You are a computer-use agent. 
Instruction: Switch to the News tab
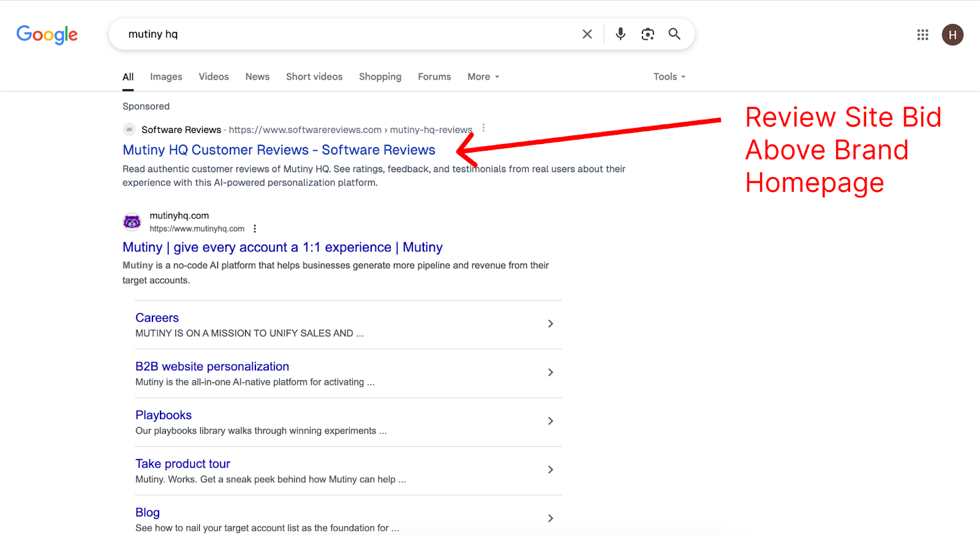[257, 77]
